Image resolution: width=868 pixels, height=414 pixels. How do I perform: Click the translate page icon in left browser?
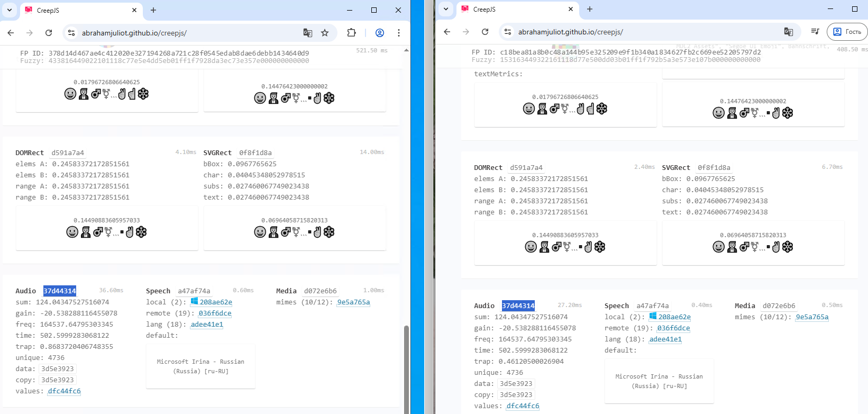pos(307,33)
